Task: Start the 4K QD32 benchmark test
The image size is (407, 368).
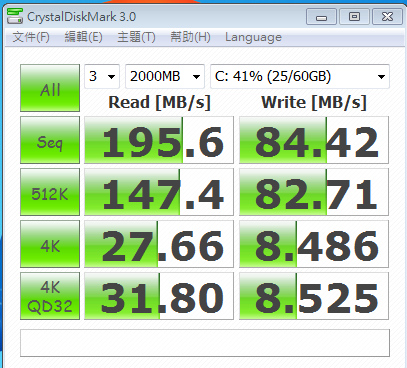Action: coord(50,296)
